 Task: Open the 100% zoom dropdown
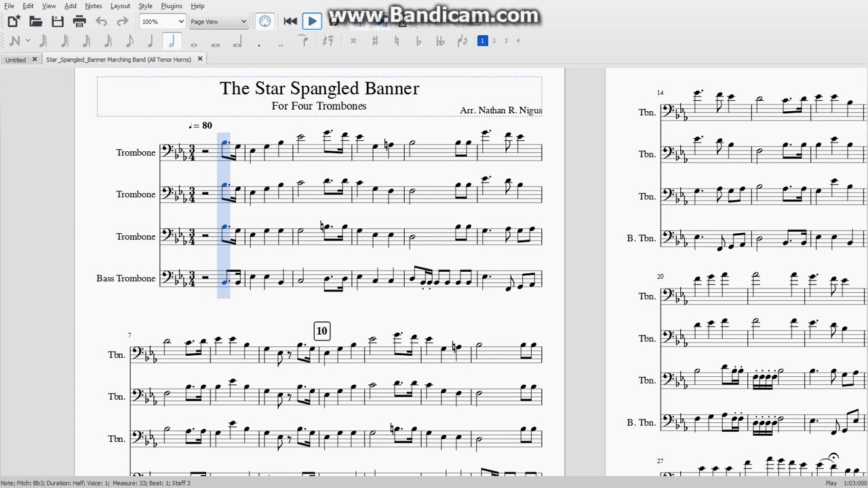(162, 22)
